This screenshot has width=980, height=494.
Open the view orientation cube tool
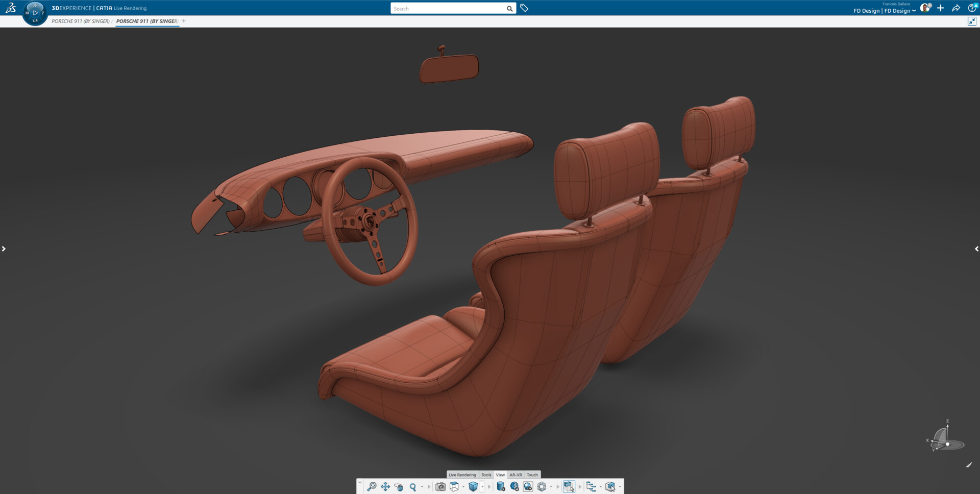point(453,486)
